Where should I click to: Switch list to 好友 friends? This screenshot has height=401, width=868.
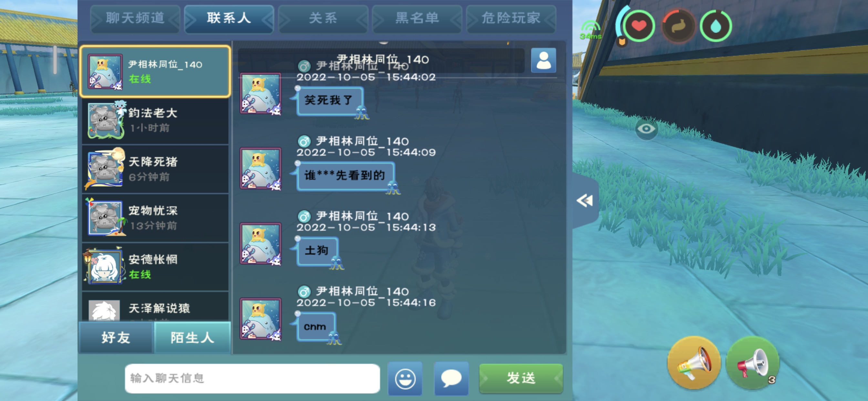(116, 337)
